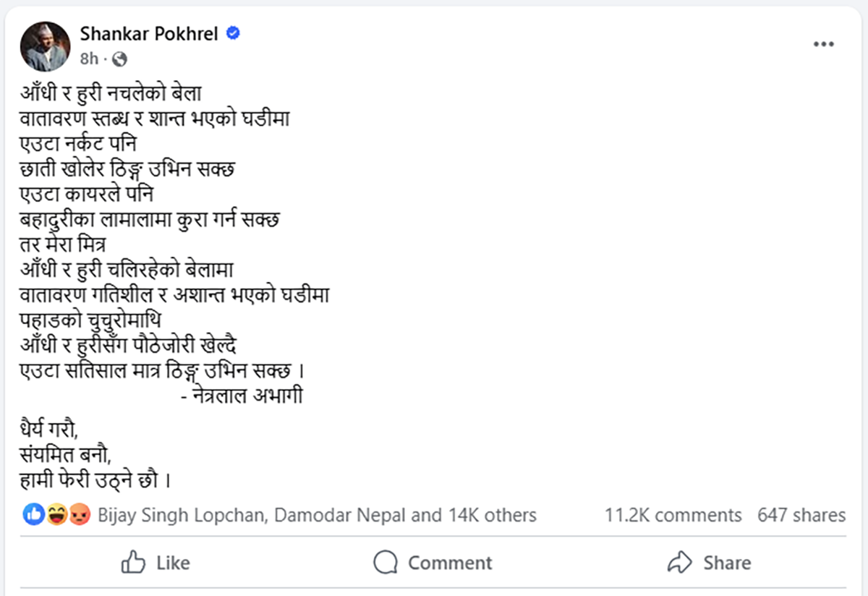The width and height of the screenshot is (868, 596).
Task: View the 647 shares list
Action: [801, 515]
